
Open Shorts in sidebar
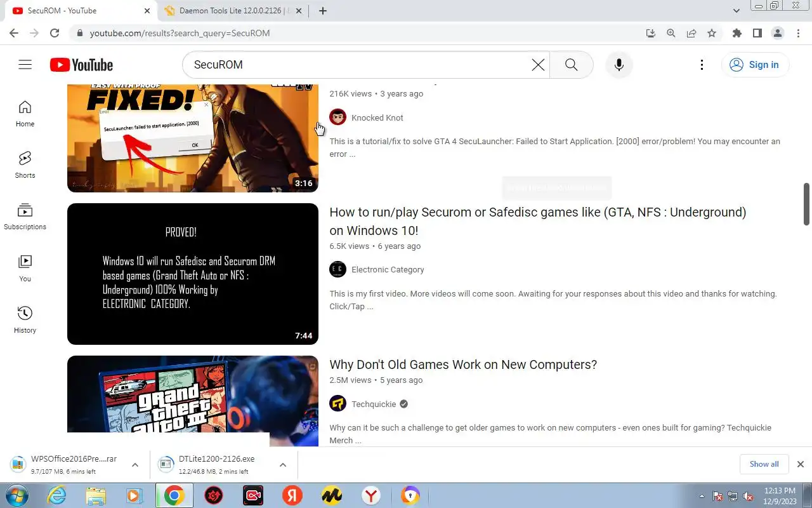[x=25, y=165]
